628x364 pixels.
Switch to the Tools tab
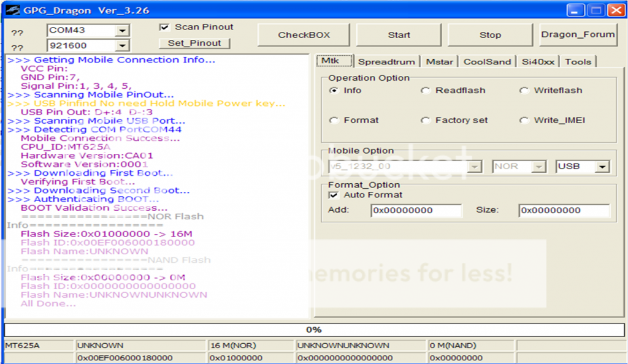click(x=578, y=62)
